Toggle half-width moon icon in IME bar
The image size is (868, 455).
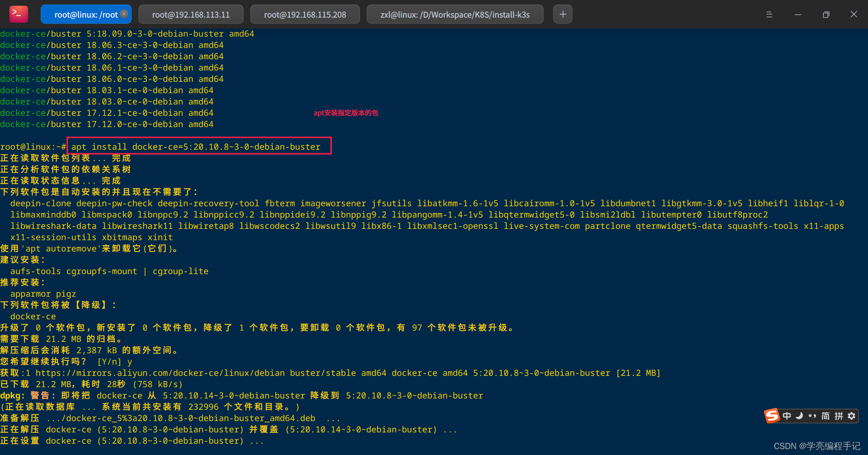click(799, 416)
